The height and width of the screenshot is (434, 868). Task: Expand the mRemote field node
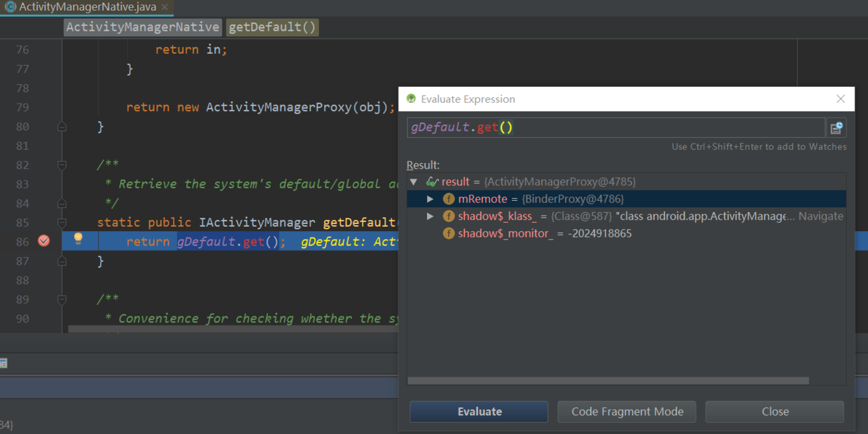(430, 199)
